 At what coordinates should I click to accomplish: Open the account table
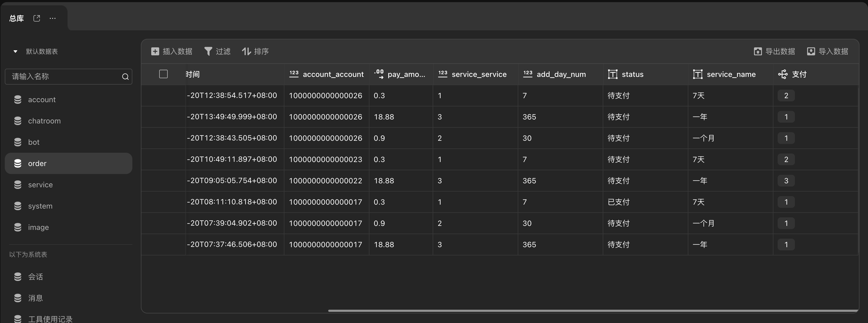(x=68, y=100)
